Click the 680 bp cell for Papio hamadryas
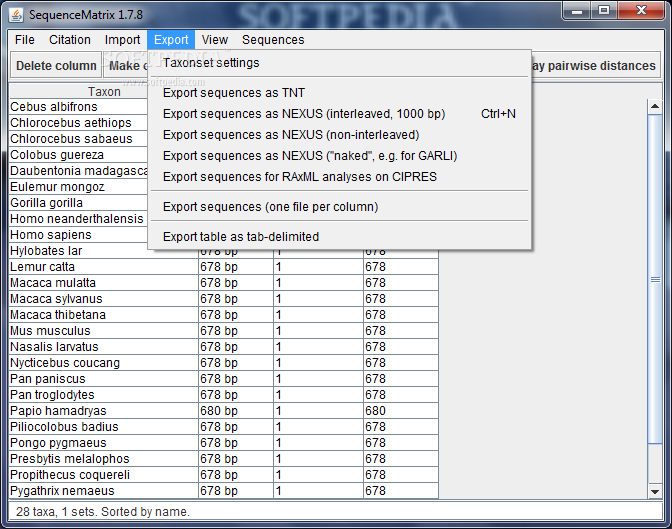Screen dimensions: 672x529 point(236,411)
